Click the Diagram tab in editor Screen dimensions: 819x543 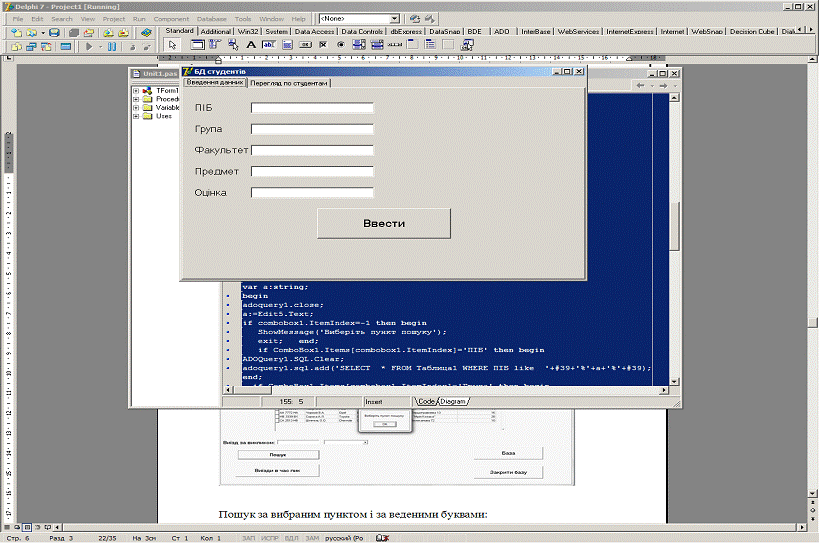(453, 401)
